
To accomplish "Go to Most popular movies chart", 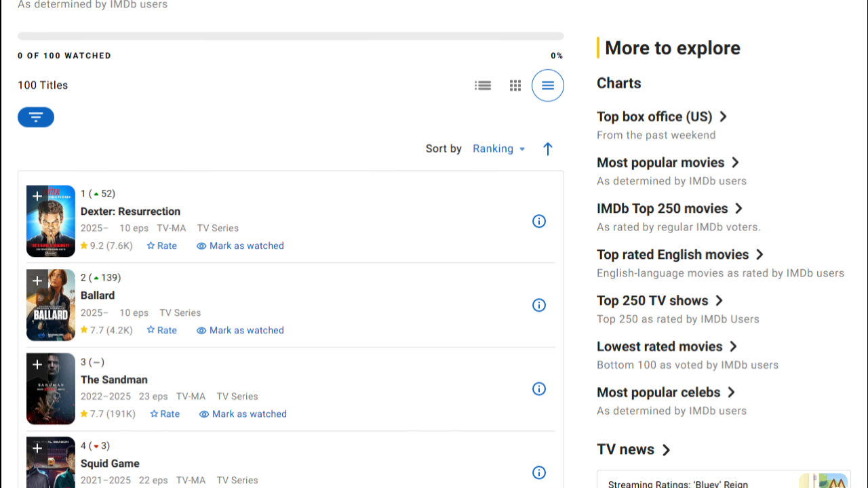I will [668, 163].
